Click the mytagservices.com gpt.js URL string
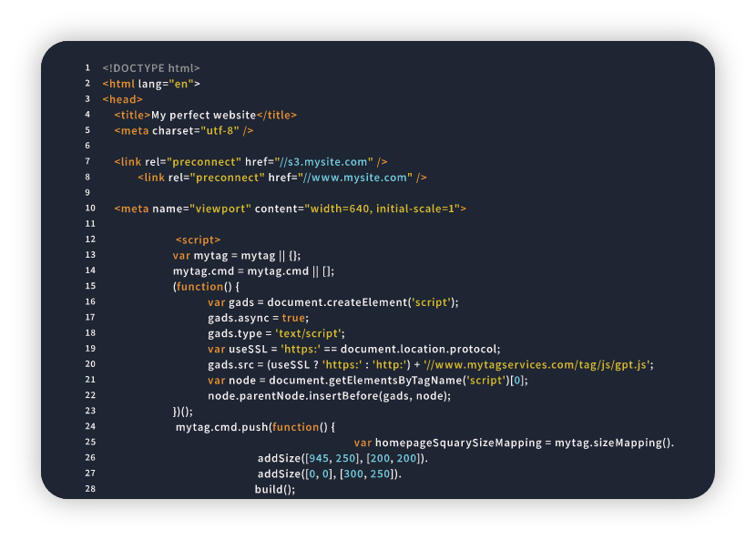 pos(536,364)
